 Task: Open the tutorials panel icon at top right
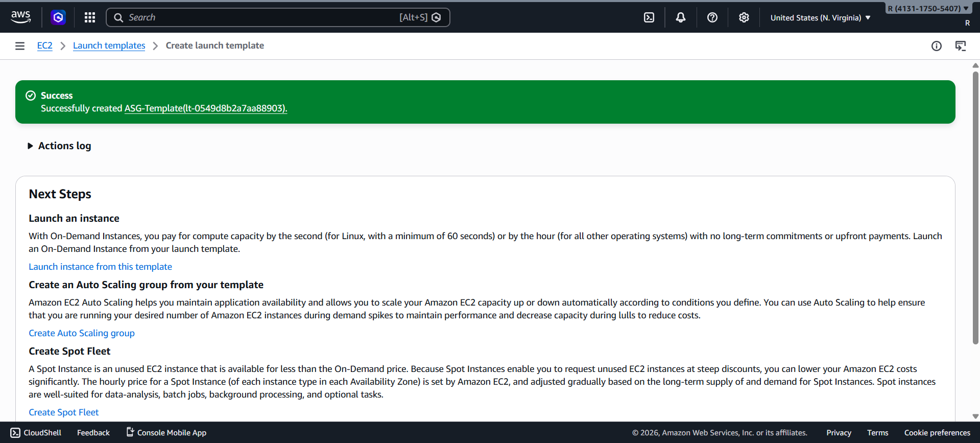coord(961,46)
